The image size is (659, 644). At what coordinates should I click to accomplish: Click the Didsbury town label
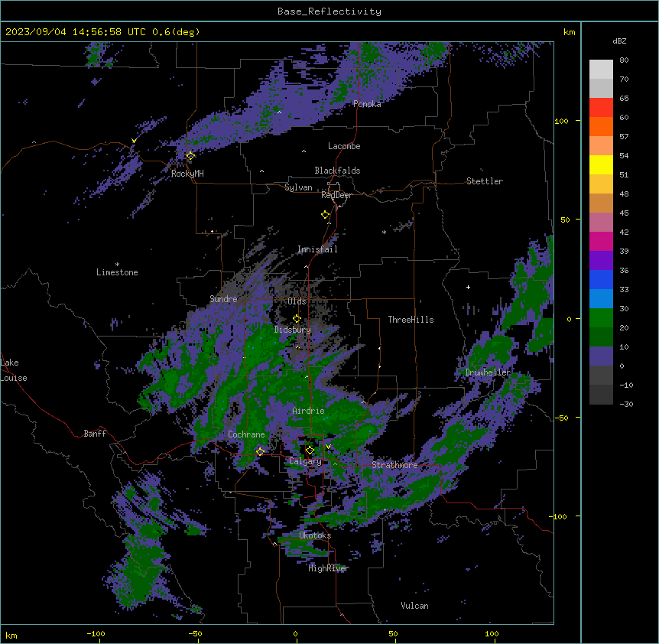click(x=293, y=330)
